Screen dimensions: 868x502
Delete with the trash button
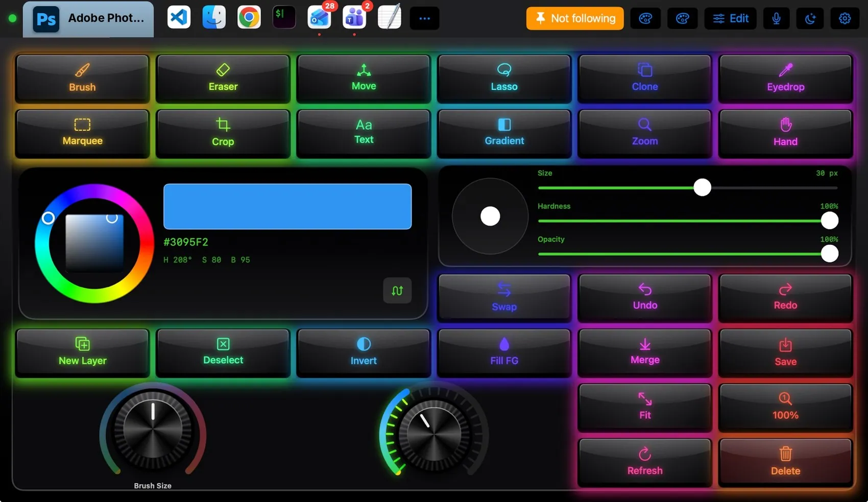tap(785, 462)
